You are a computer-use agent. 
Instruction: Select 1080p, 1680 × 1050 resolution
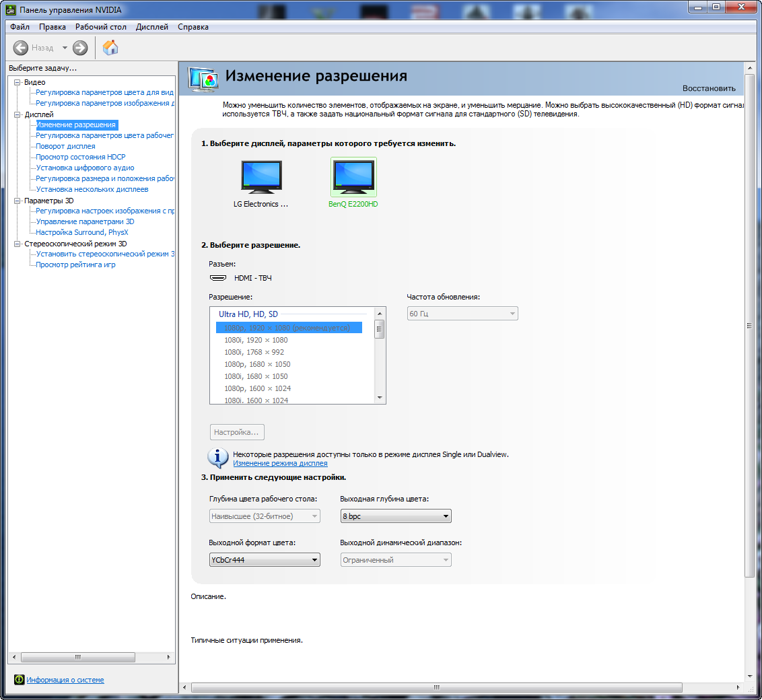[x=257, y=364]
